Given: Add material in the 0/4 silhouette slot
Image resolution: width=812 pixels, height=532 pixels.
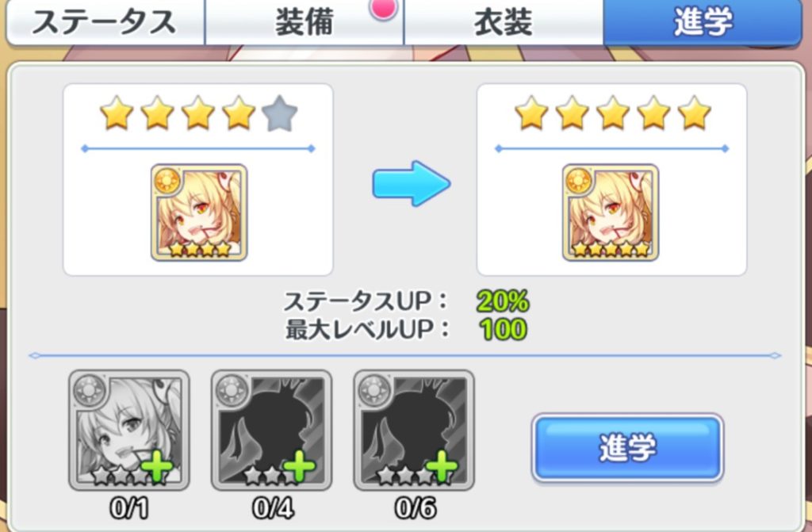Looking at the screenshot, I should (271, 430).
